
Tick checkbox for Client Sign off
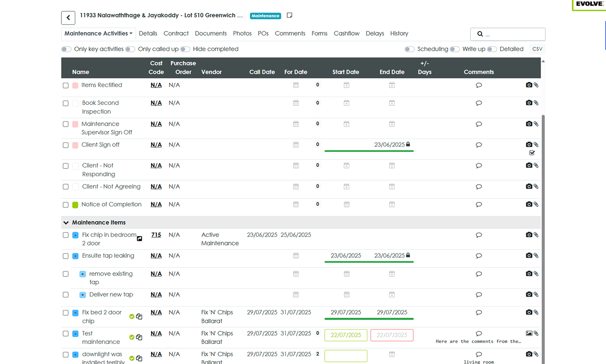[x=66, y=145]
